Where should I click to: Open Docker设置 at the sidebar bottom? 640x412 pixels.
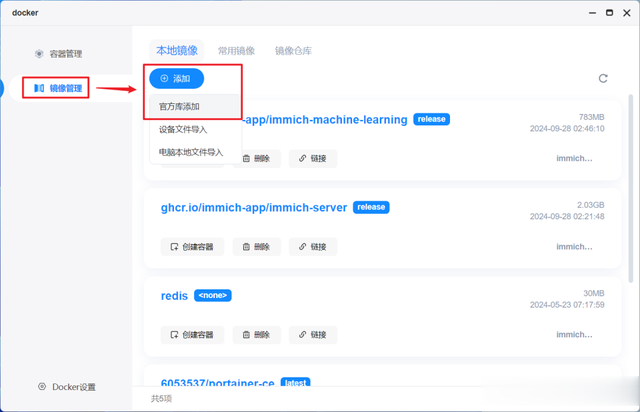point(67,387)
